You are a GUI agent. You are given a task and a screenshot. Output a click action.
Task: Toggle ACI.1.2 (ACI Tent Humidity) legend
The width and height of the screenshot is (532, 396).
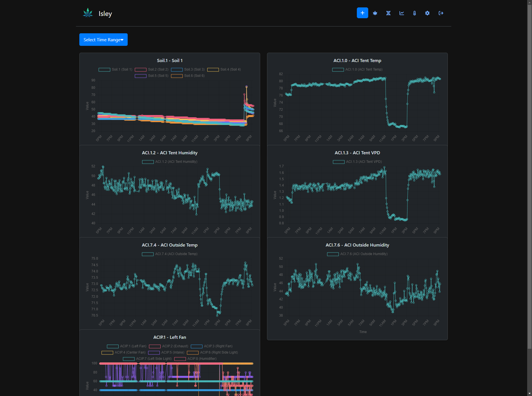[169, 162]
